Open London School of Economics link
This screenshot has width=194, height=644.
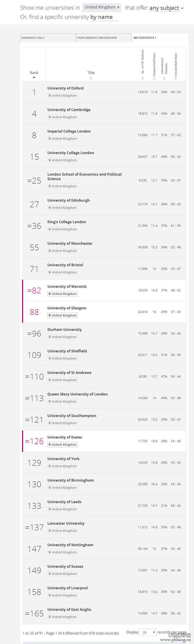pos(84,176)
